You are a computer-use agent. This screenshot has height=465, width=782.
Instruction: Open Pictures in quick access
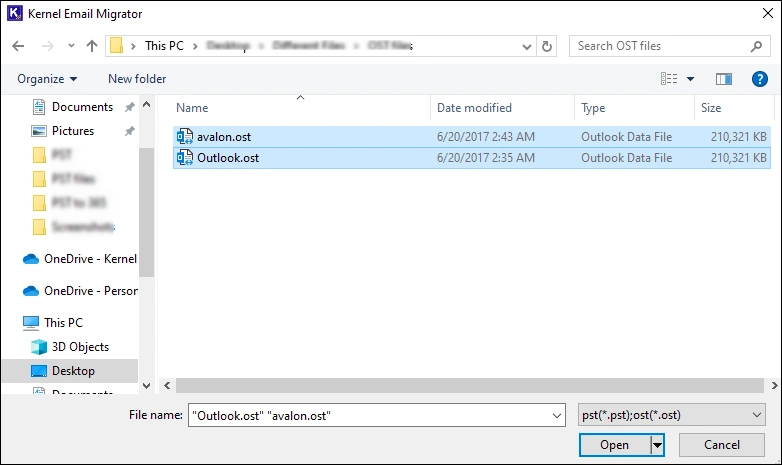[x=73, y=131]
